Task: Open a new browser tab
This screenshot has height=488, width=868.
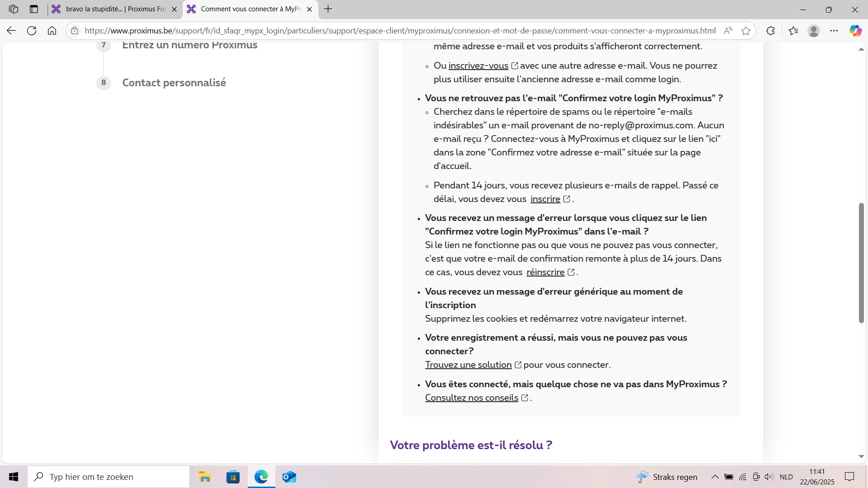Action: (328, 9)
